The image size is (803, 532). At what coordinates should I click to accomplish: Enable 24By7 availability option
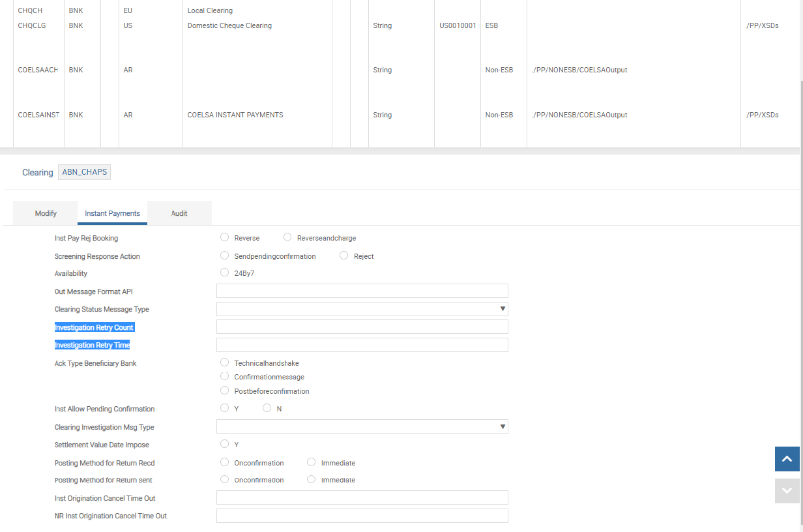[225, 273]
